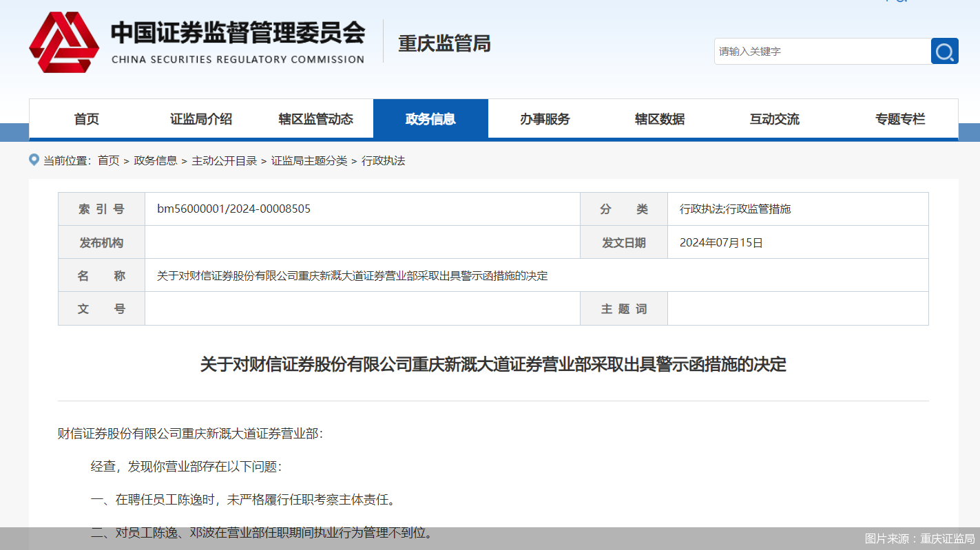Click the salutation line ending with 营业部：
980x550 pixels.
click(190, 434)
